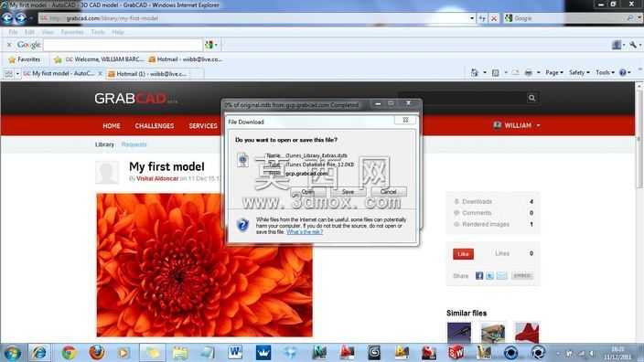Click the Embed share button

click(x=522, y=276)
